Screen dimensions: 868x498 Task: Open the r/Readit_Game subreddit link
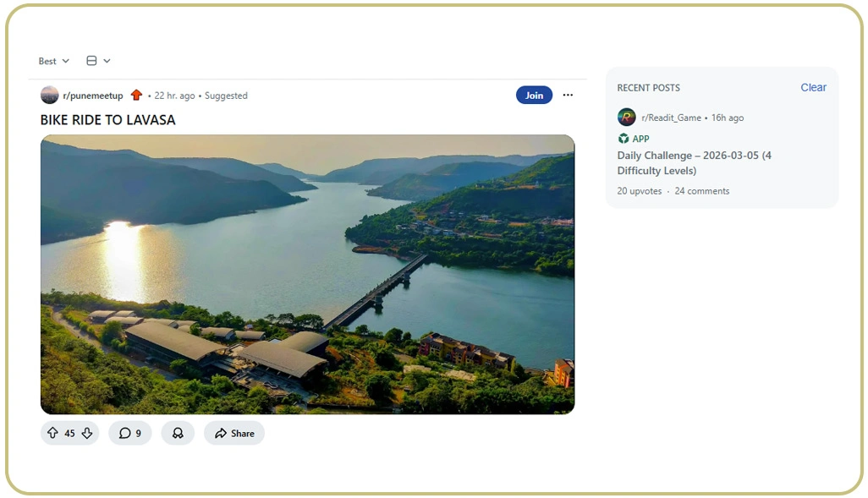pyautogui.click(x=671, y=118)
